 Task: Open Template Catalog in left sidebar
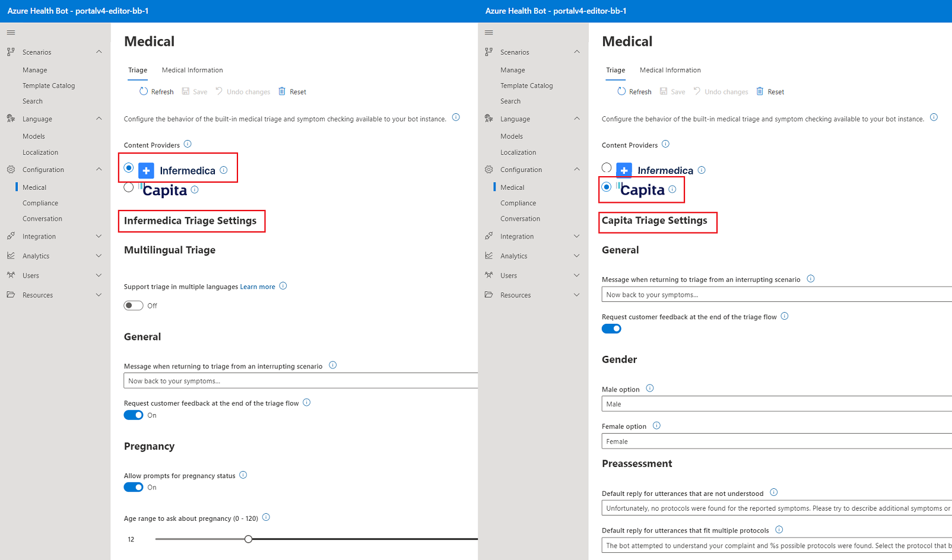49,85
